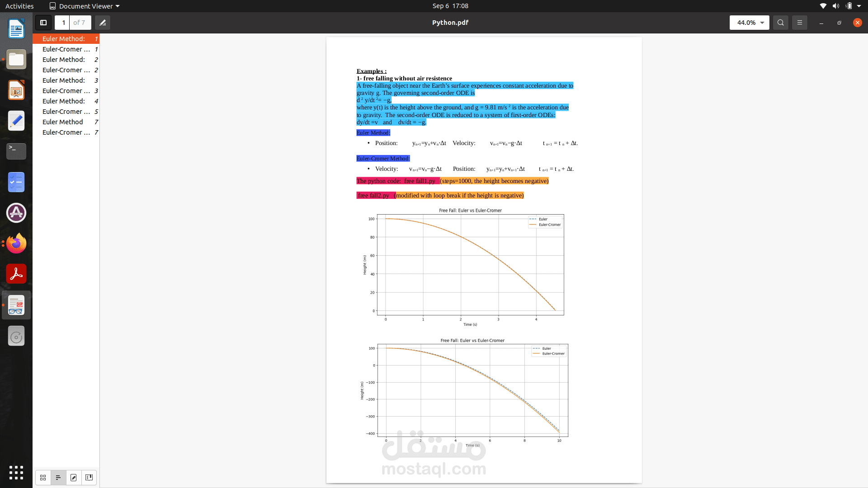This screenshot has width=868, height=488.
Task: Open the Document Viewer app menu
Action: coord(85,6)
